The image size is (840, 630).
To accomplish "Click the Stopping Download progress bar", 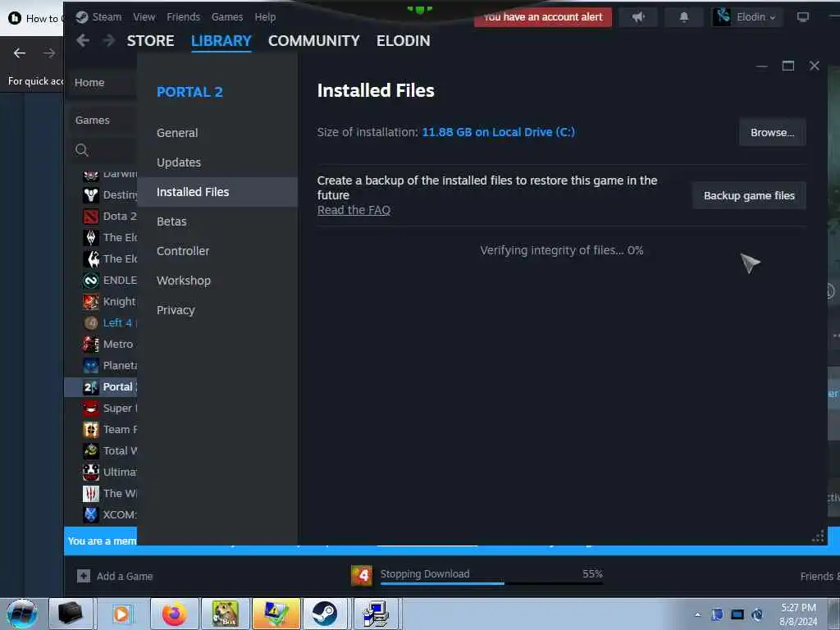I will tap(491, 583).
